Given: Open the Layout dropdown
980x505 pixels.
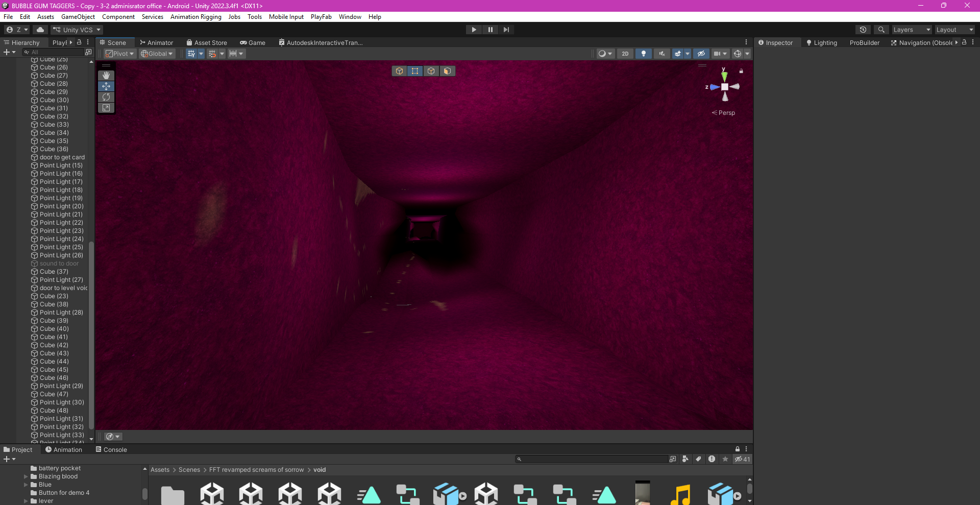Looking at the screenshot, I should [954, 30].
